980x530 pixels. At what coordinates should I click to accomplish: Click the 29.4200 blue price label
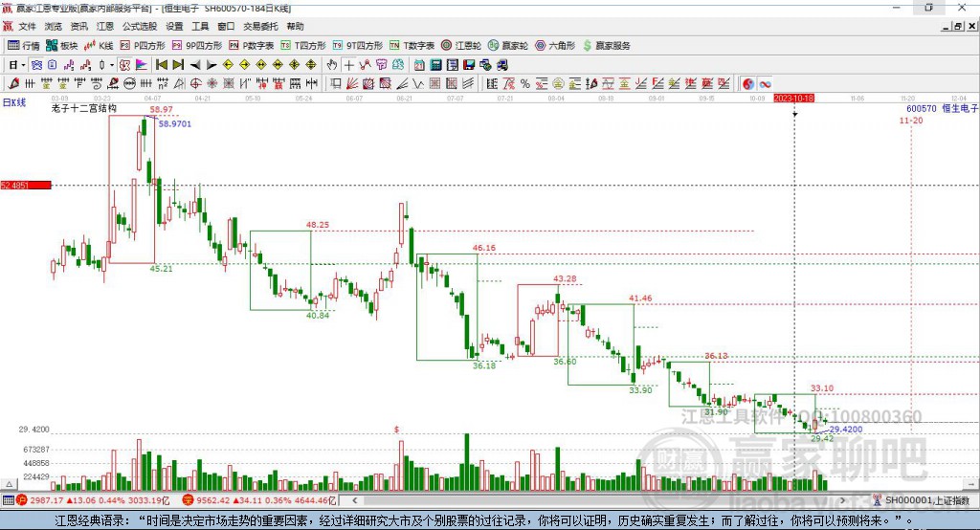click(x=846, y=430)
